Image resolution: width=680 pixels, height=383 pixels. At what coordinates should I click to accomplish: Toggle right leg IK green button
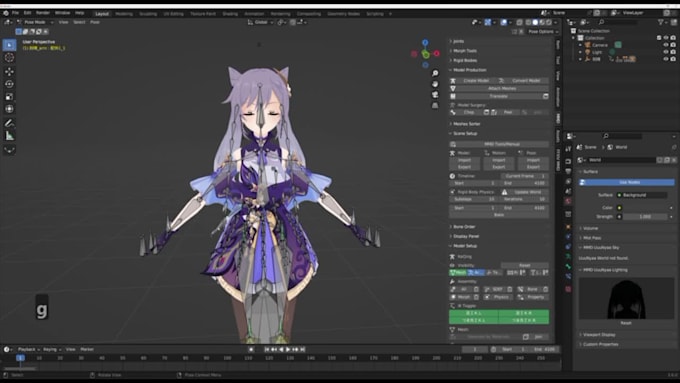[x=524, y=313]
